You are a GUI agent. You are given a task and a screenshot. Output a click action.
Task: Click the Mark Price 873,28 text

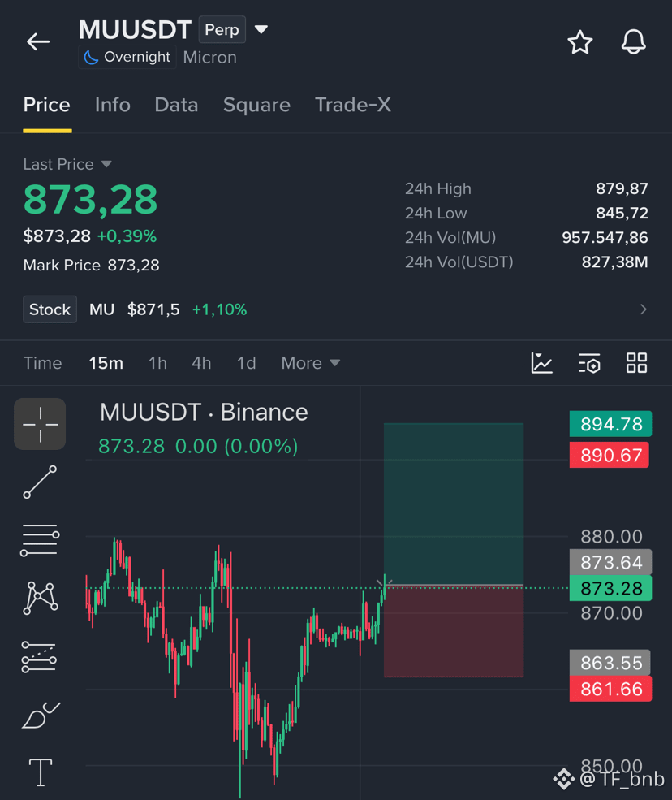coord(91,266)
